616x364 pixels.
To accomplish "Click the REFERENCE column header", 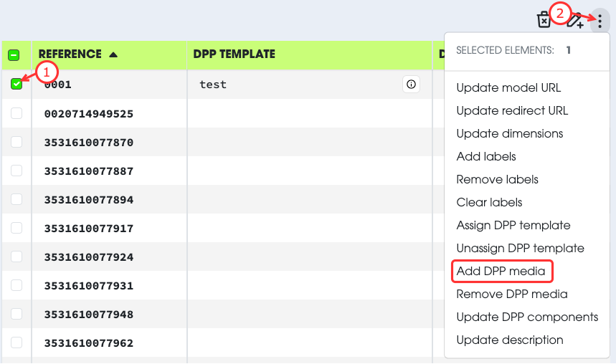I will click(70, 54).
